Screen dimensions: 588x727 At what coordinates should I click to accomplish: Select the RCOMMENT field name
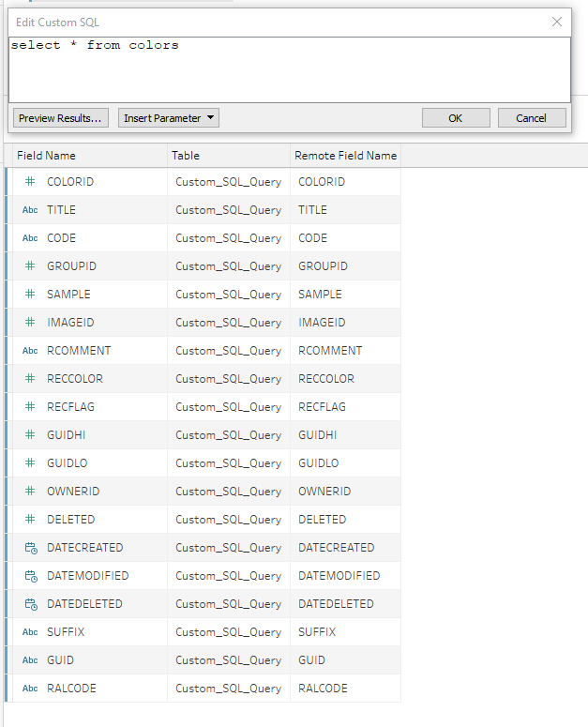(79, 351)
